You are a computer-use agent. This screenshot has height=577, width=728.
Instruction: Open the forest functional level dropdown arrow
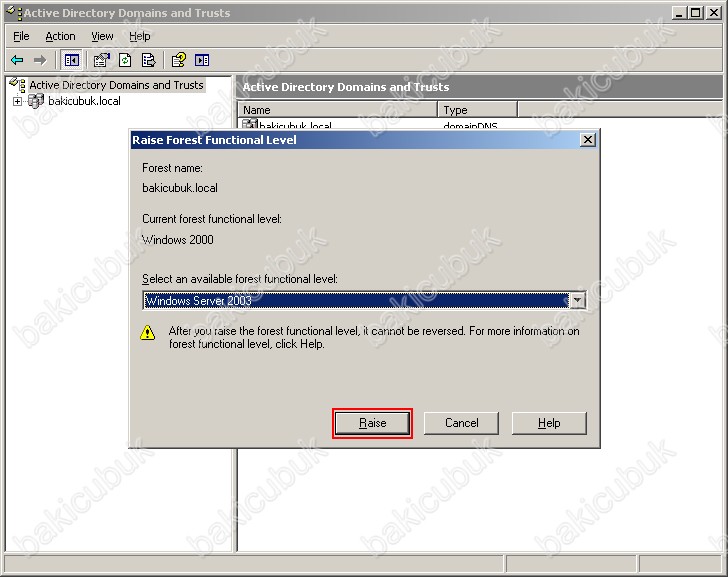(x=577, y=300)
